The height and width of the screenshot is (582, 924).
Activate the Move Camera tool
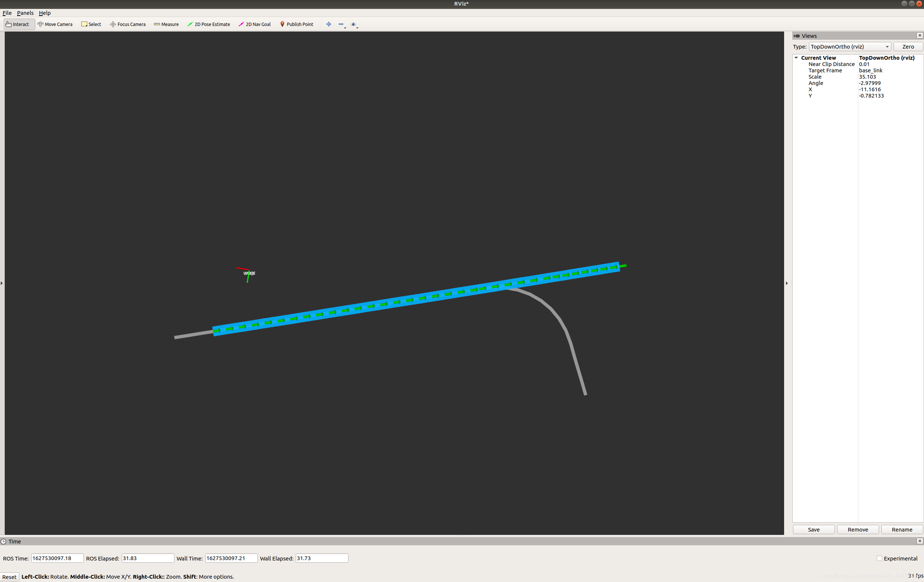tap(55, 24)
